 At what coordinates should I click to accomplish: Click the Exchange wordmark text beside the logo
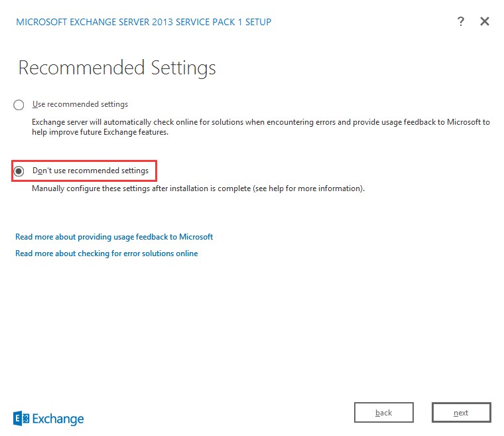[59, 419]
